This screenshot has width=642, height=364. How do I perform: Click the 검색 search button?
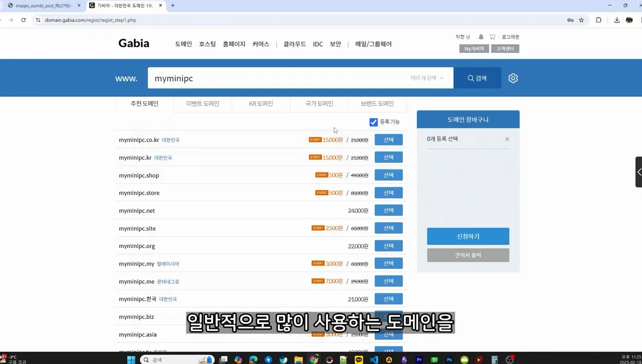(478, 78)
